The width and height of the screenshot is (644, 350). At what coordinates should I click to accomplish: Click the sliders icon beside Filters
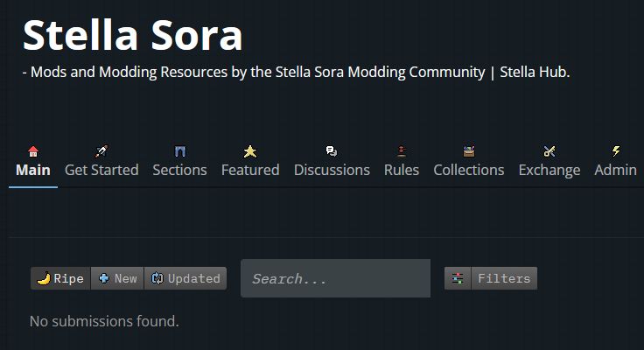[458, 278]
